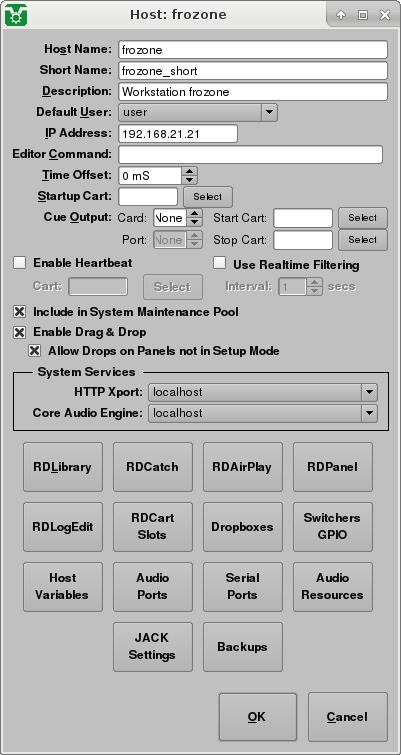Disable the Enable Drag & Drop checkbox

pyautogui.click(x=20, y=332)
